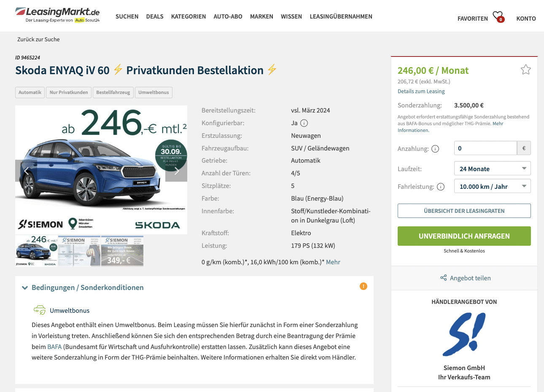Click the vsl. März 2024 value
Image resolution: width=544 pixels, height=392 pixels.
[310, 110]
